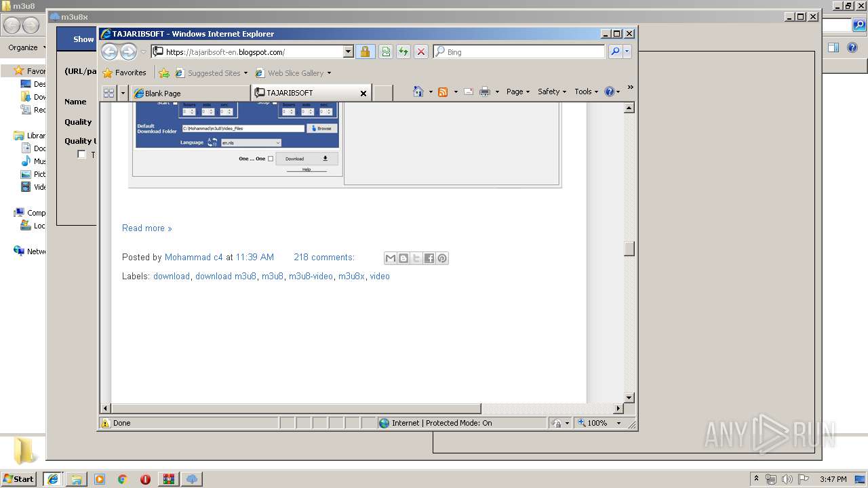Screen dimensions: 868x488
Task: Open Chrome from taskbar
Action: coord(123,479)
